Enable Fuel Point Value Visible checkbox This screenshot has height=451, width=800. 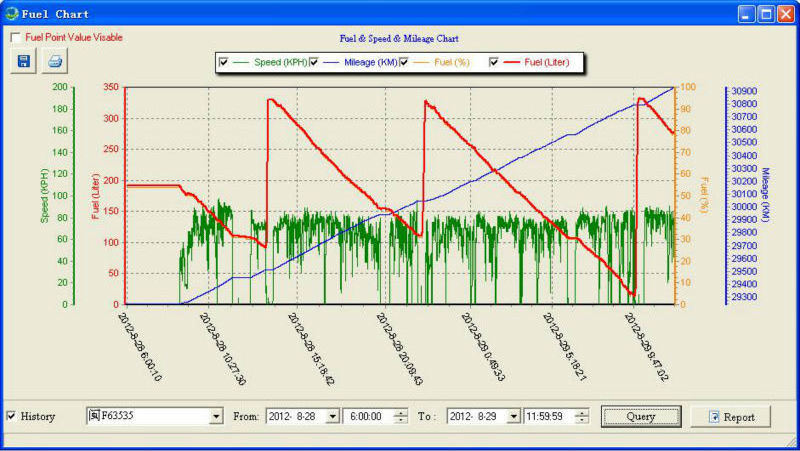tap(16, 37)
